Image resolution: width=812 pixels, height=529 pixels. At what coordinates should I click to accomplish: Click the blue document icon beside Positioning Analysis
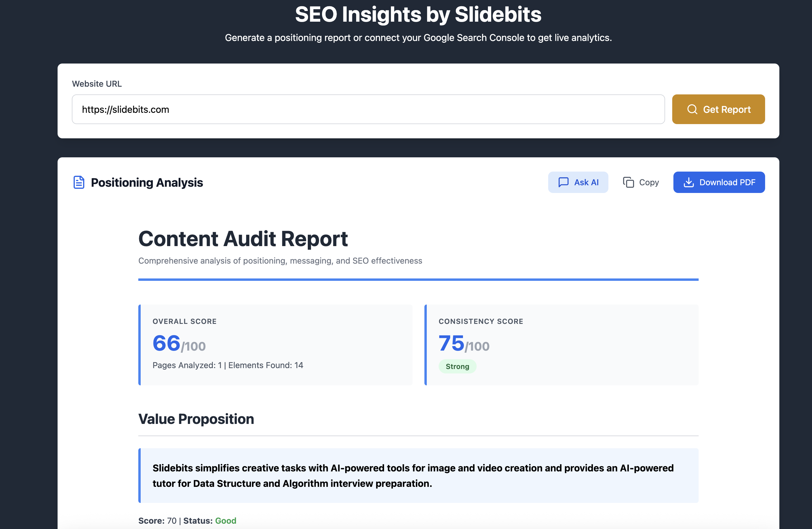click(78, 182)
